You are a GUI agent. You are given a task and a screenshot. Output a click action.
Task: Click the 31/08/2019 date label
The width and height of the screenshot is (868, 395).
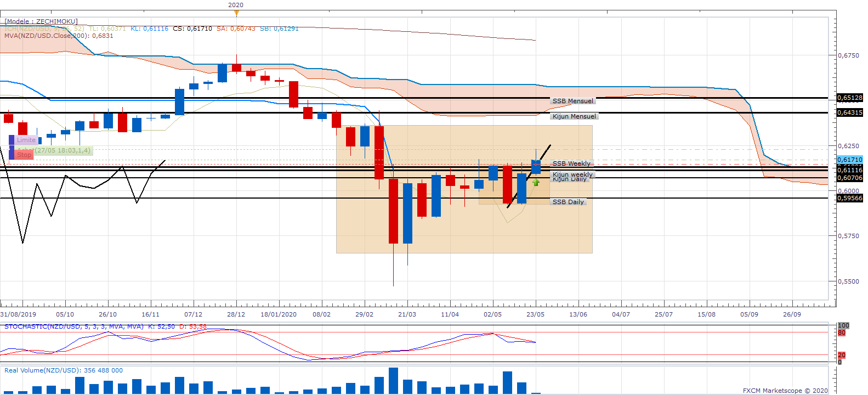[19, 314]
